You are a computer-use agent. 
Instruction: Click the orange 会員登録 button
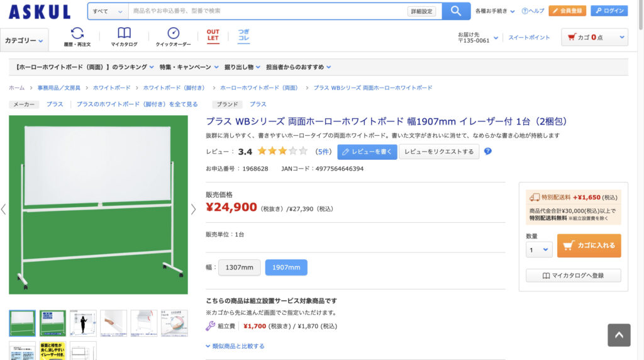click(x=567, y=11)
